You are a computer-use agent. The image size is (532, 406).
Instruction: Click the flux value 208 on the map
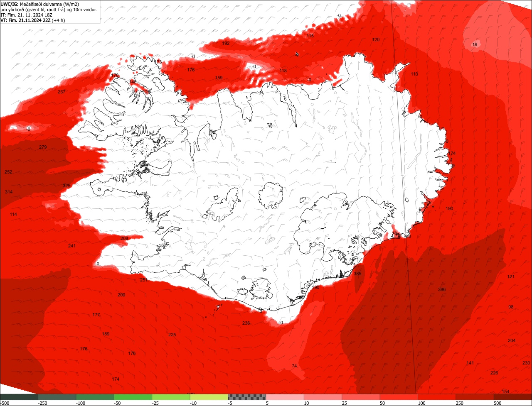pos(124,238)
